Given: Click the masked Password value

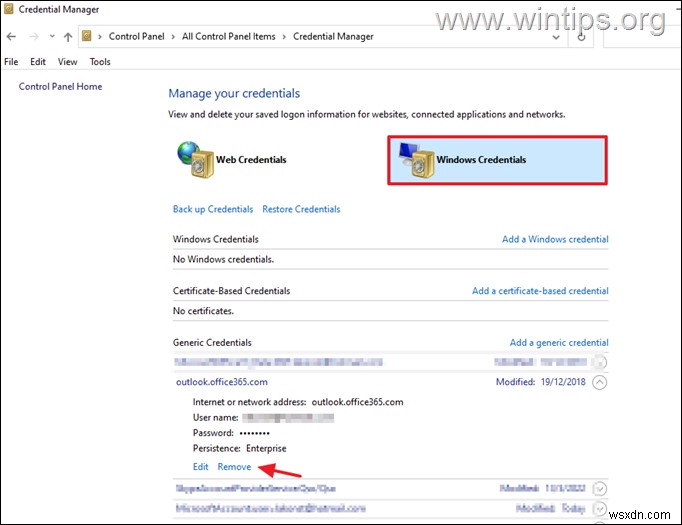Looking at the screenshot, I should coord(254,433).
